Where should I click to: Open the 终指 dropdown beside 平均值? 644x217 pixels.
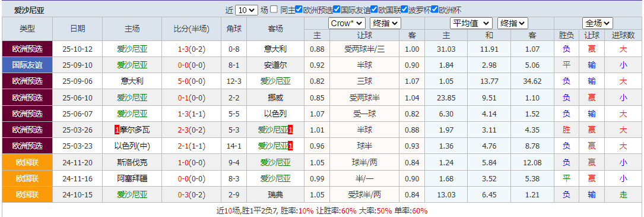coord(513,23)
